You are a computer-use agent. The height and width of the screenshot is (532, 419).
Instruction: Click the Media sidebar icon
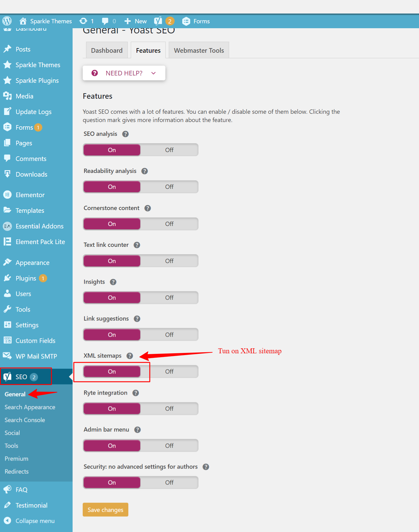click(7, 96)
